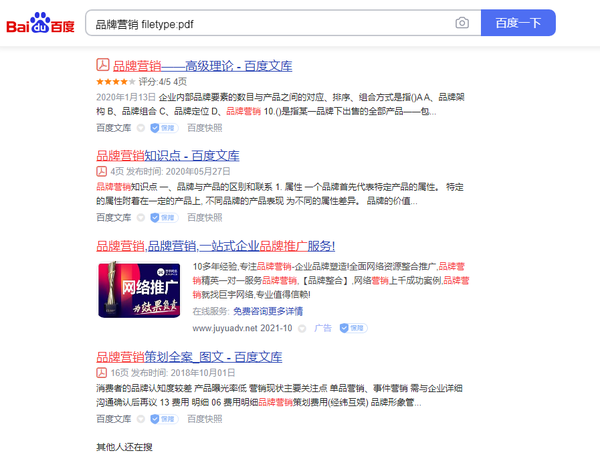Open ad link 一站式企业品牌推广服务
The width and height of the screenshot is (600, 459).
click(x=215, y=246)
